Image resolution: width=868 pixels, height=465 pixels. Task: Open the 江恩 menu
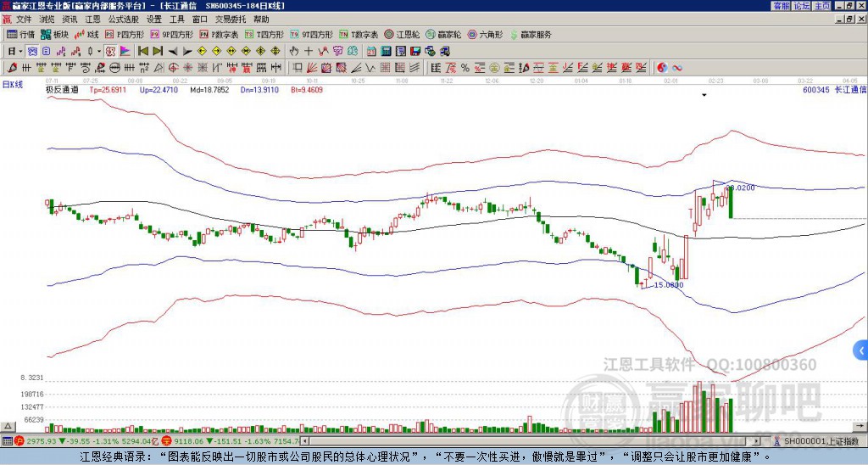coord(92,20)
